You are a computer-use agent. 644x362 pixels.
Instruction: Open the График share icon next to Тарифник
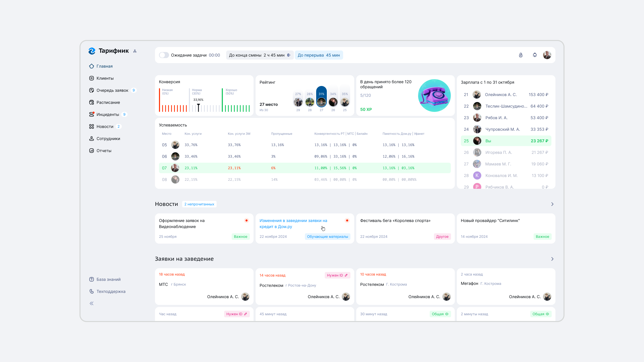click(135, 51)
